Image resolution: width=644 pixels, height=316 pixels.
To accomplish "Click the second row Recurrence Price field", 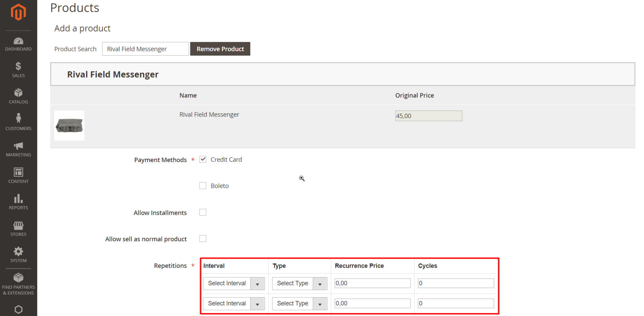I will [372, 303].
